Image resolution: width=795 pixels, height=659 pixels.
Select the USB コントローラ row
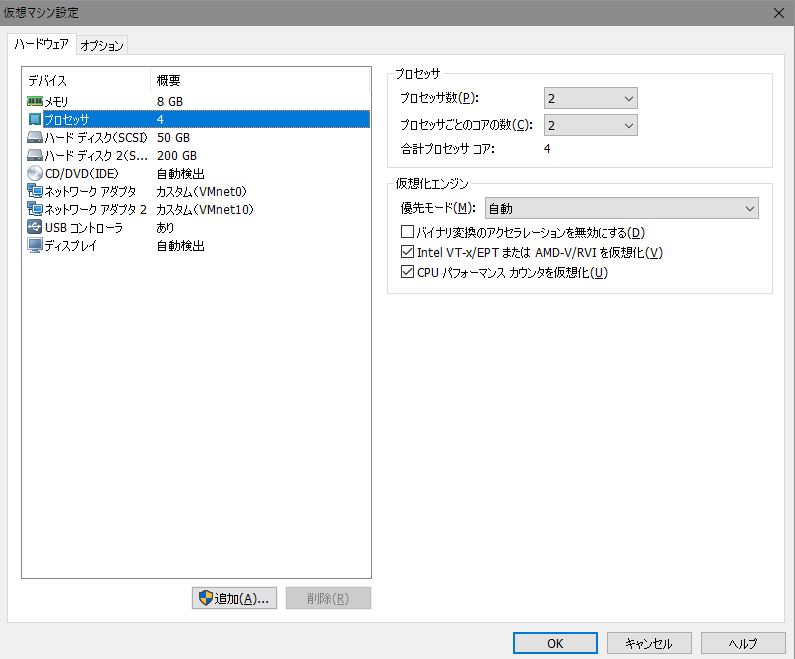(x=198, y=227)
